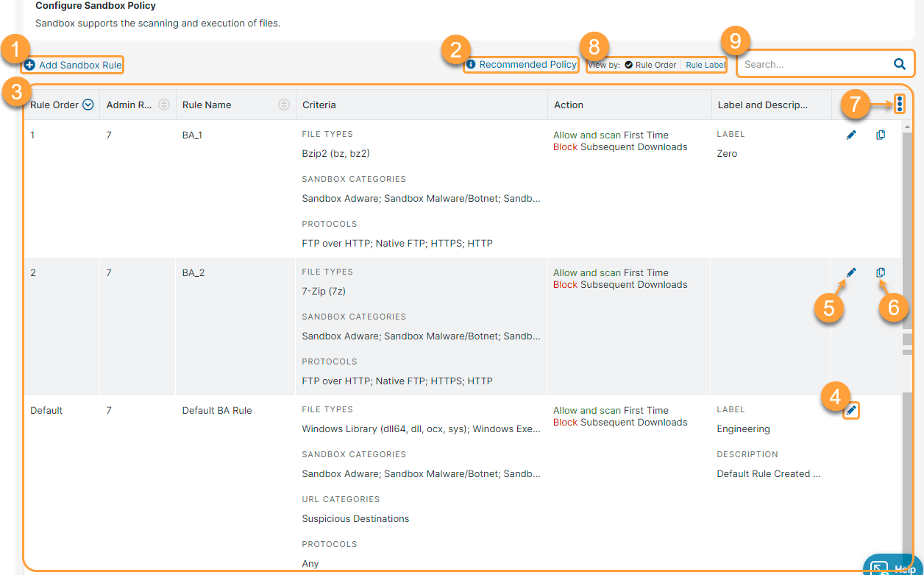Click inside the Search field
The image size is (924, 575).
tap(809, 64)
